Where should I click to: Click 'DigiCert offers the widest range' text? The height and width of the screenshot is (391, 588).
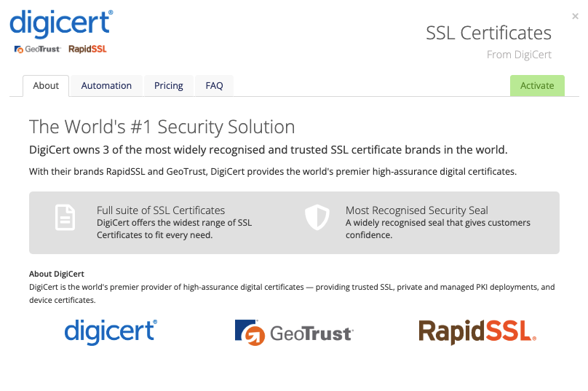coord(175,229)
